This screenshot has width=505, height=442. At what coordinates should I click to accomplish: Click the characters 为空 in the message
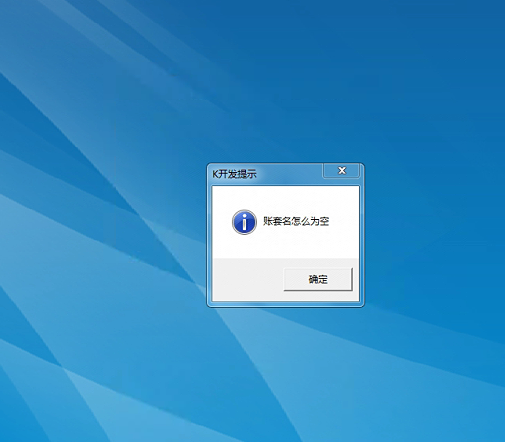(320, 221)
